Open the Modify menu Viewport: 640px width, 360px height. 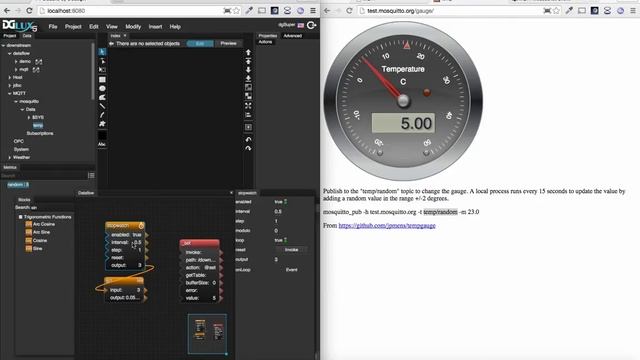[x=133, y=27]
